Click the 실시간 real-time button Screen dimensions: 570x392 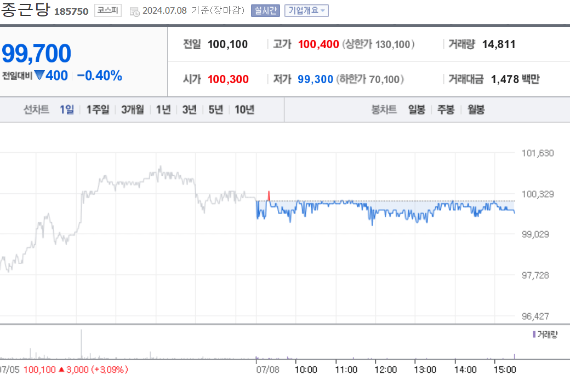(x=265, y=10)
